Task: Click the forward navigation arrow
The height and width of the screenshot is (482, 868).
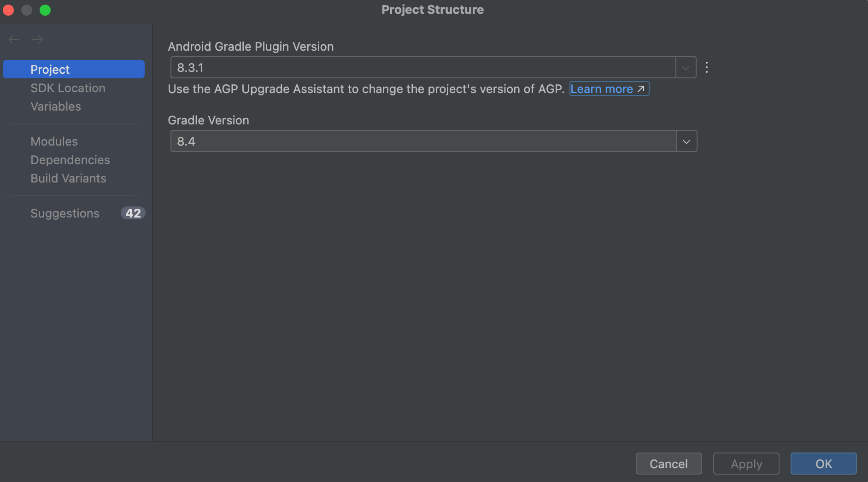Action: click(x=38, y=40)
